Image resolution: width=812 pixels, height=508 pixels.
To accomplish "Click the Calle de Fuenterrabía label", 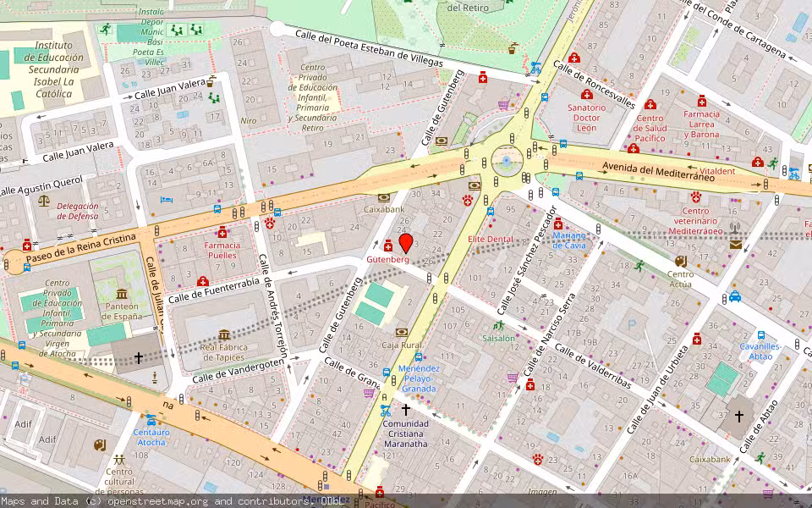I will click(x=213, y=290).
